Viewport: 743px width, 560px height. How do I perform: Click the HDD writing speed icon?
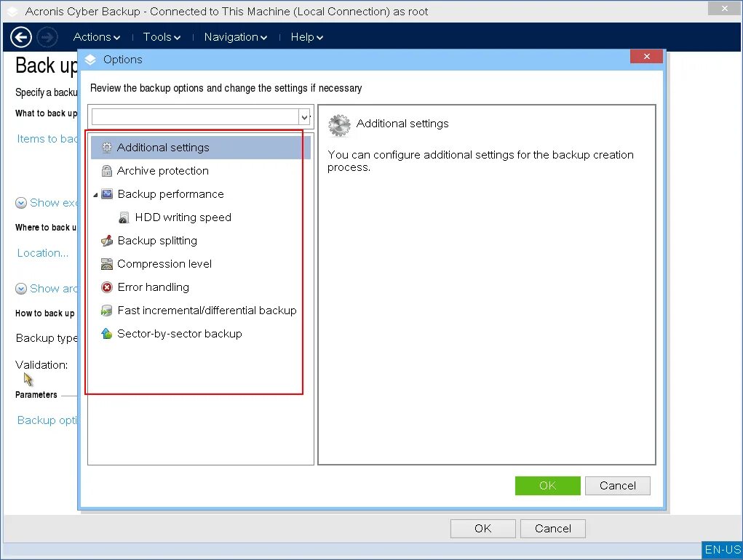(124, 217)
